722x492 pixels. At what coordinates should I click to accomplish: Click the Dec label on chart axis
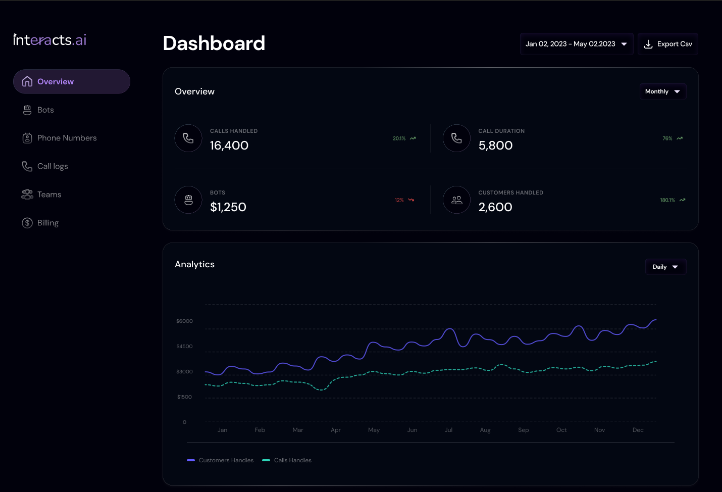638,430
